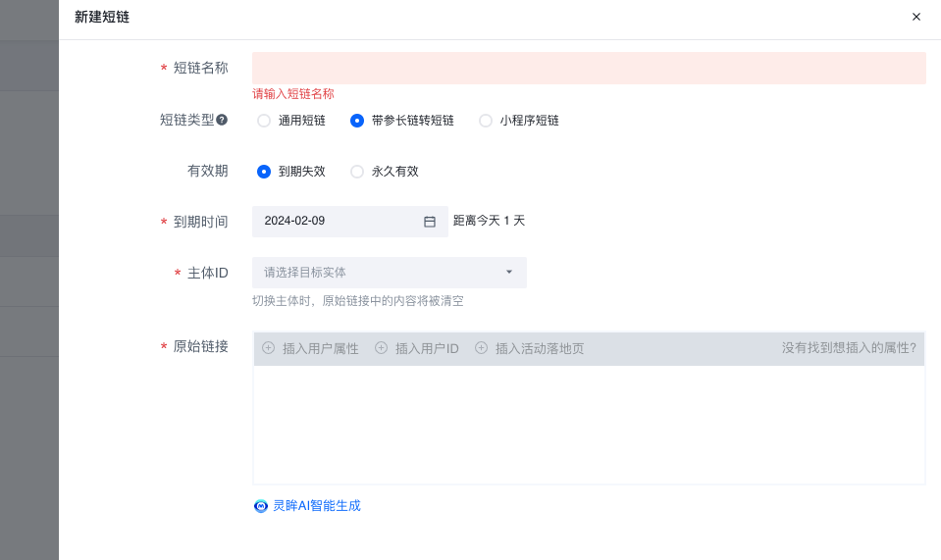Viewport: 941px width, 560px height.
Task: Click the help icon beside 短链类型
Action: click(x=222, y=120)
